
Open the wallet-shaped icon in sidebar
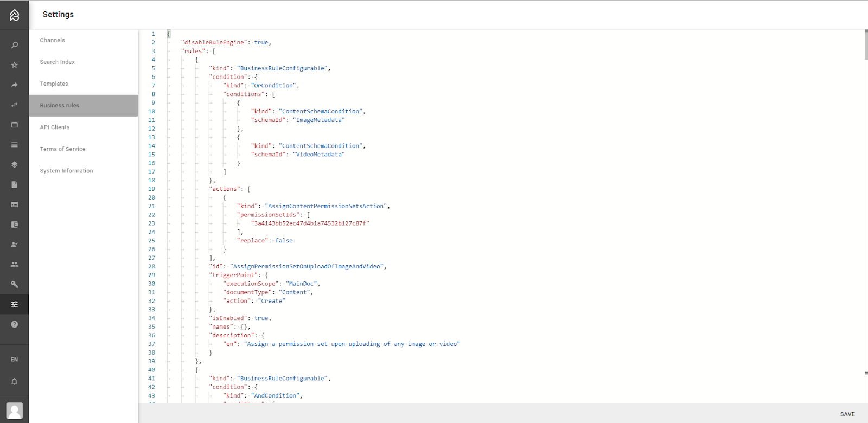pyautogui.click(x=14, y=225)
